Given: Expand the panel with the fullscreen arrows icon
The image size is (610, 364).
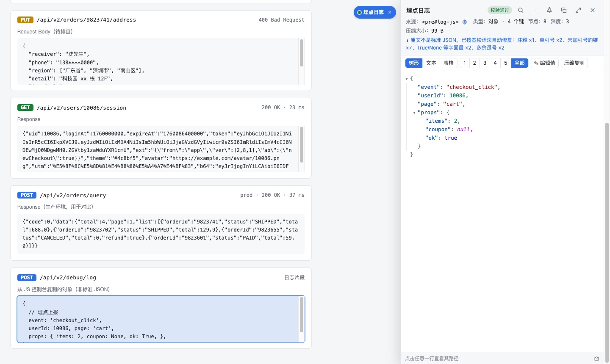Looking at the screenshot, I should (x=578, y=10).
